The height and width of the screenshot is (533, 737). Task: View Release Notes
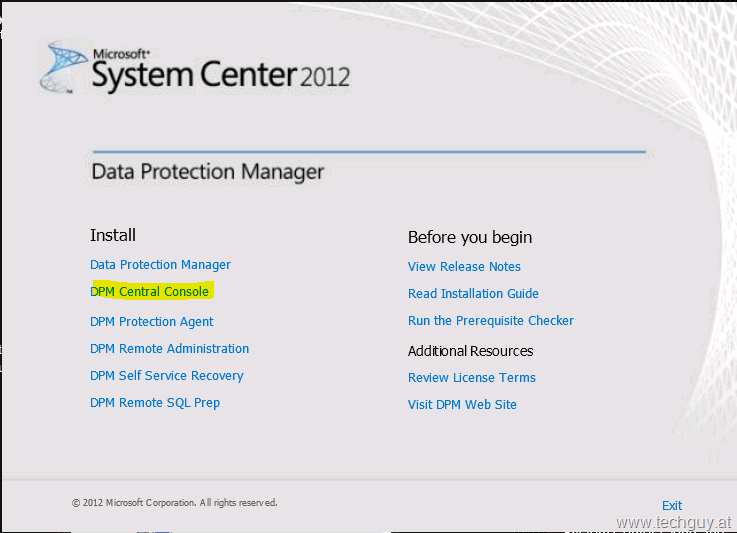[464, 266]
